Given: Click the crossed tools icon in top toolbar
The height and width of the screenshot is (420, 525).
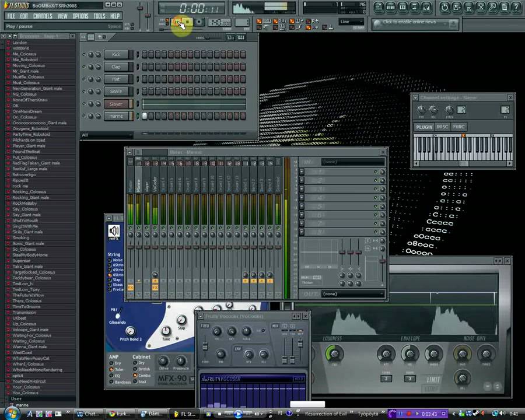Looking at the screenshot, I should tap(481, 7).
